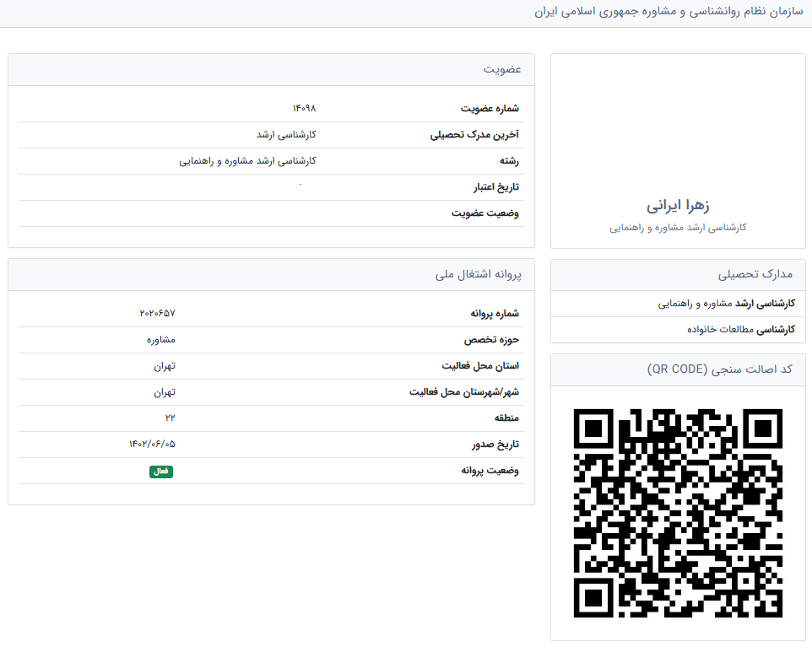Screen dimensions: 812x663
Task: Click the 'وضعیت پروانه' label
Action: click(x=490, y=471)
